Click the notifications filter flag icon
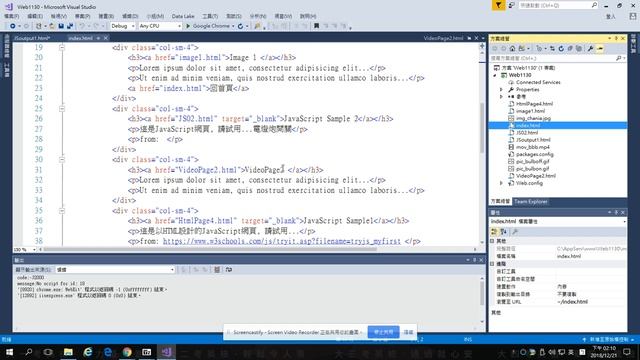 pyautogui.click(x=498, y=5)
